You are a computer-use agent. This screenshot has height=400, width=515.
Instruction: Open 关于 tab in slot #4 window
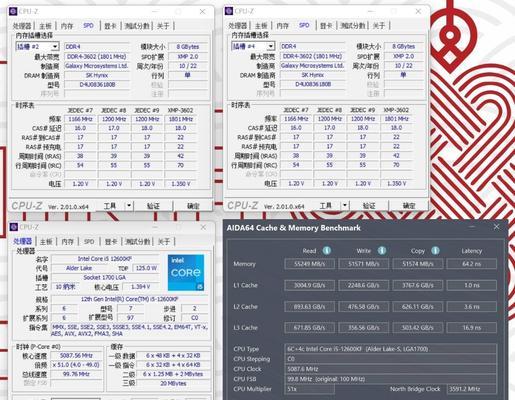(379, 25)
